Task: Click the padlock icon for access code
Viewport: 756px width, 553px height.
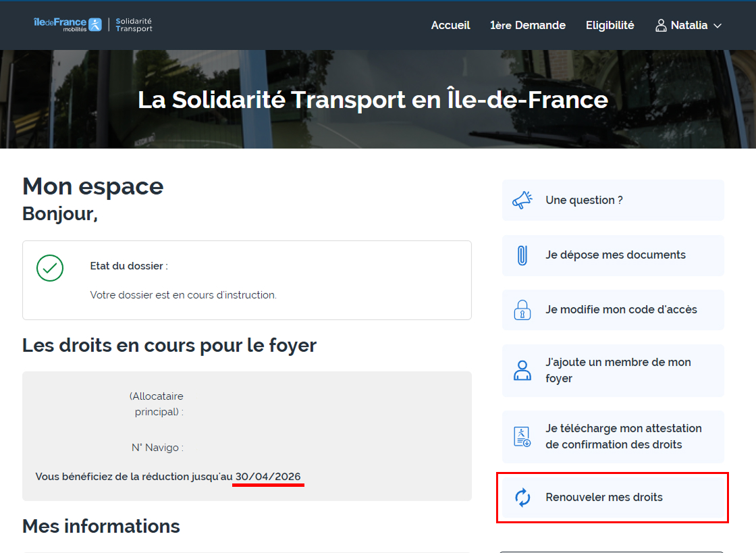Action: pyautogui.click(x=522, y=310)
